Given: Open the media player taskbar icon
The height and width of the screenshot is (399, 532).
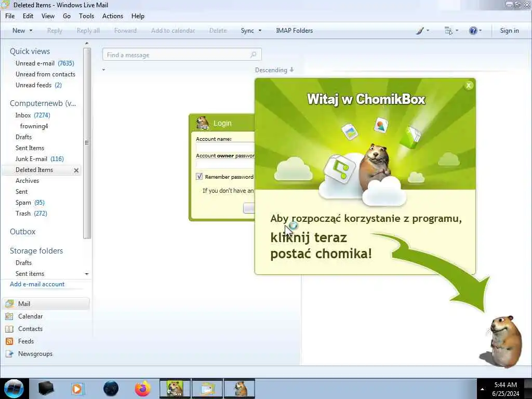Looking at the screenshot, I should pyautogui.click(x=77, y=389).
